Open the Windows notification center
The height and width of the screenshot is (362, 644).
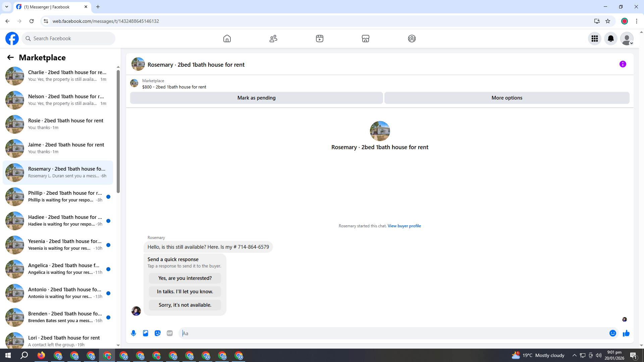point(634,356)
